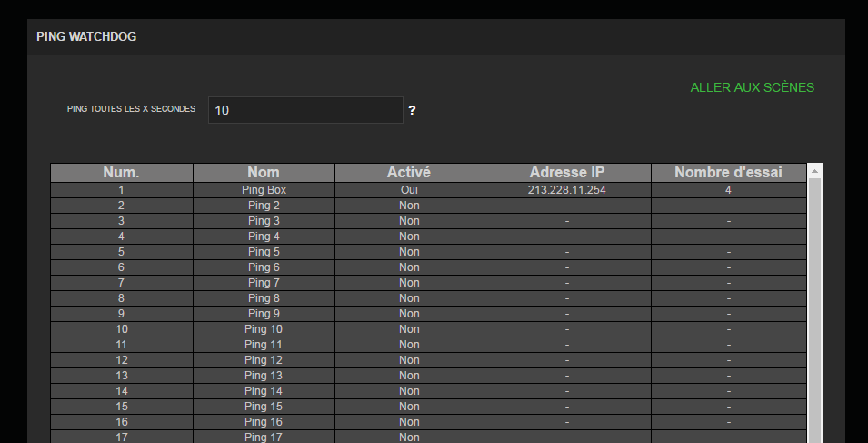Open the Aller aux scènes link
This screenshot has height=443, width=868.
click(x=752, y=87)
